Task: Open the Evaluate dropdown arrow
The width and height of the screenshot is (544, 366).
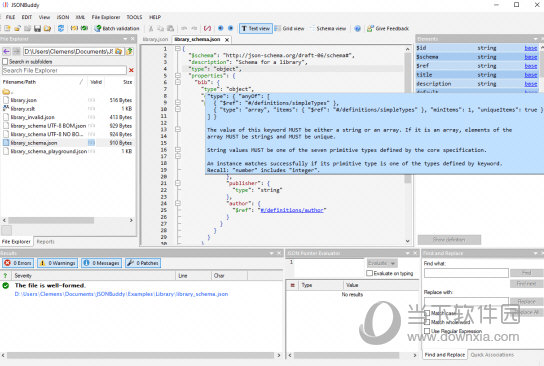Action: pyautogui.click(x=393, y=263)
